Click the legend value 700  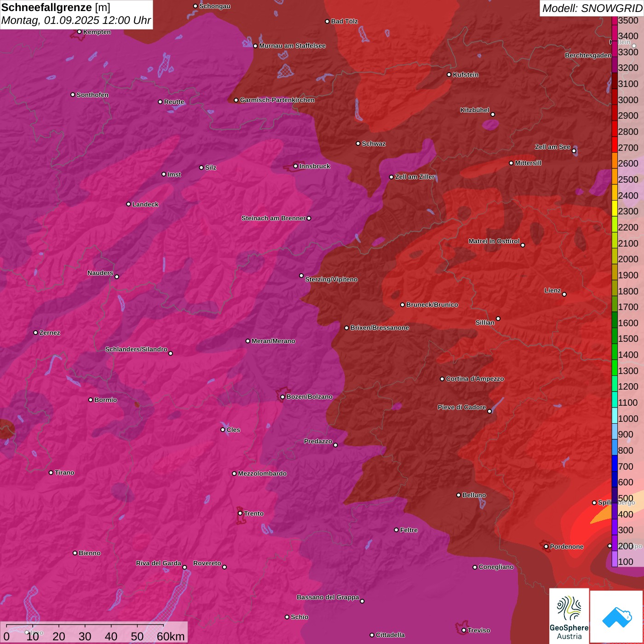point(626,466)
